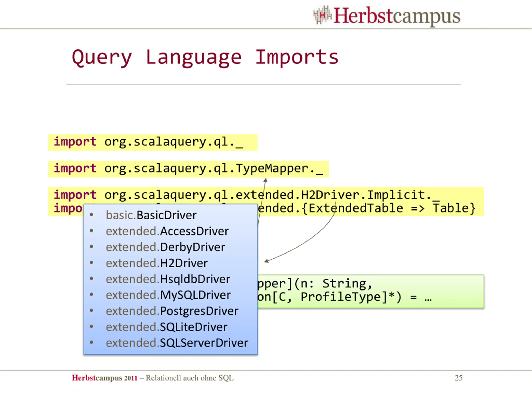Click the Herbstcampus 2011 footer text
The height and width of the screenshot is (399, 532).
pos(105,378)
